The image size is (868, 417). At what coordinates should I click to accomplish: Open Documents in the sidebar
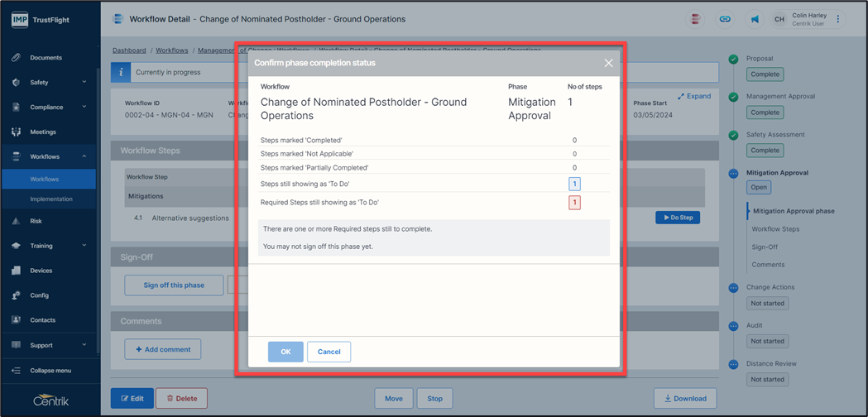pyautogui.click(x=48, y=58)
